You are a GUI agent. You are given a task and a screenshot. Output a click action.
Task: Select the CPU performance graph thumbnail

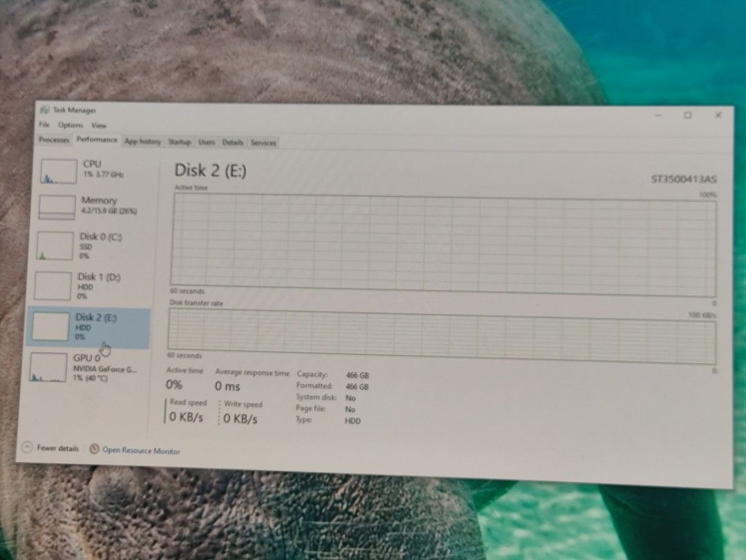click(59, 171)
